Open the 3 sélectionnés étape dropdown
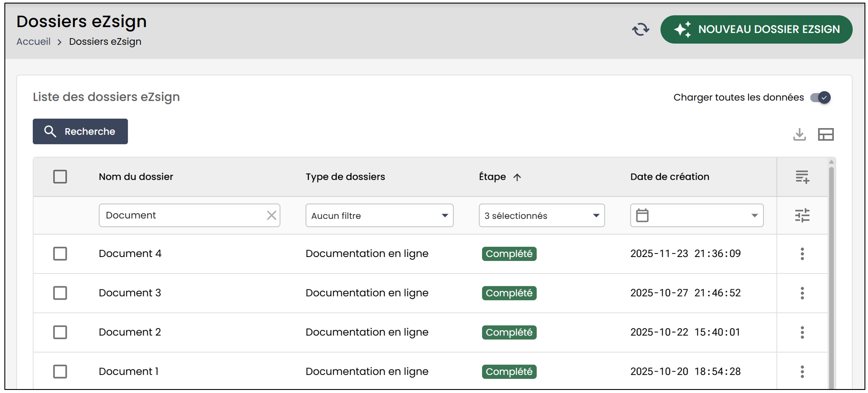This screenshot has width=868, height=393. pos(542,215)
